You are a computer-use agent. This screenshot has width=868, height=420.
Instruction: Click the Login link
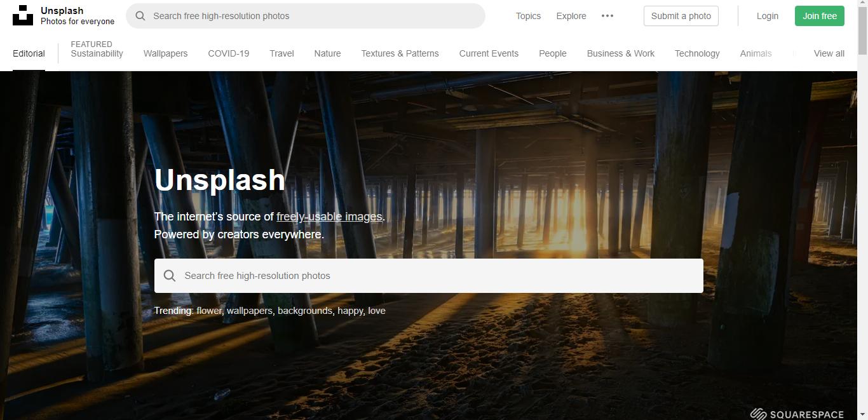[x=767, y=16]
